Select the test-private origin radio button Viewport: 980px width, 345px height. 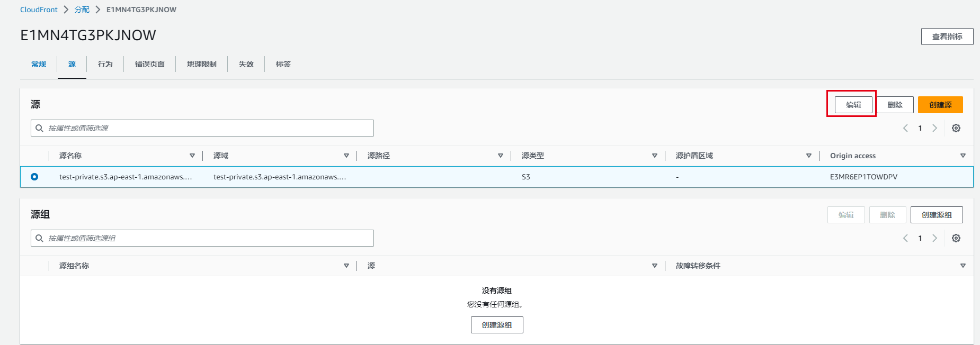pos(34,177)
